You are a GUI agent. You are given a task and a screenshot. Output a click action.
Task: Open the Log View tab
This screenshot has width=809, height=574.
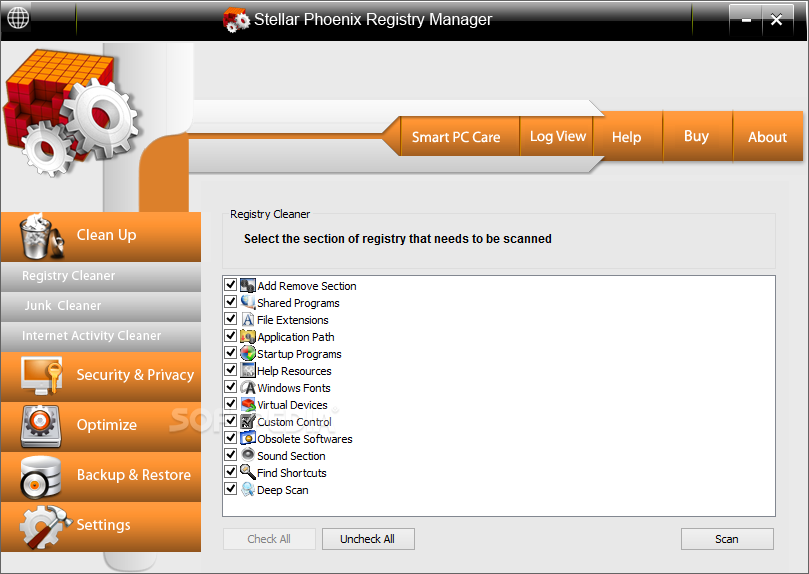point(557,136)
